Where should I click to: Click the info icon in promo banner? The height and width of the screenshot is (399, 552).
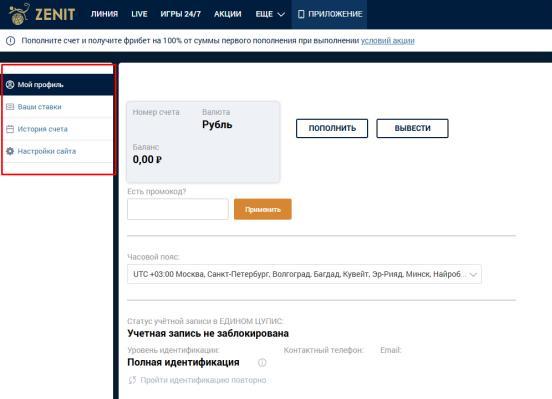point(11,41)
